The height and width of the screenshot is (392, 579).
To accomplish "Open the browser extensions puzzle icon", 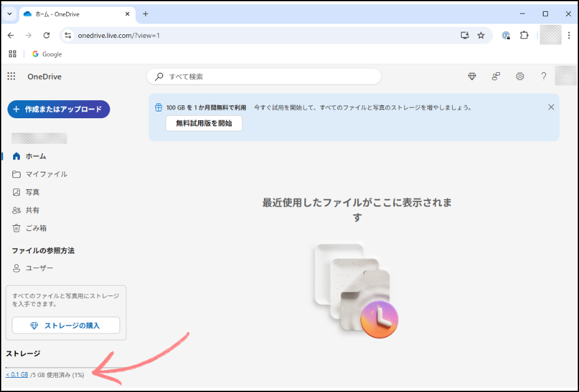I will 524,35.
